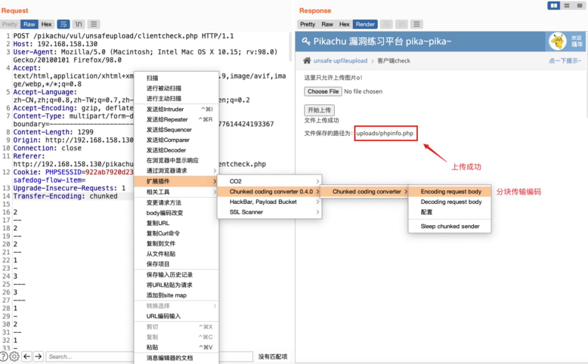The image size is (588, 364).
Task: Expand the 扩展插件 submenu
Action: [x=176, y=181]
